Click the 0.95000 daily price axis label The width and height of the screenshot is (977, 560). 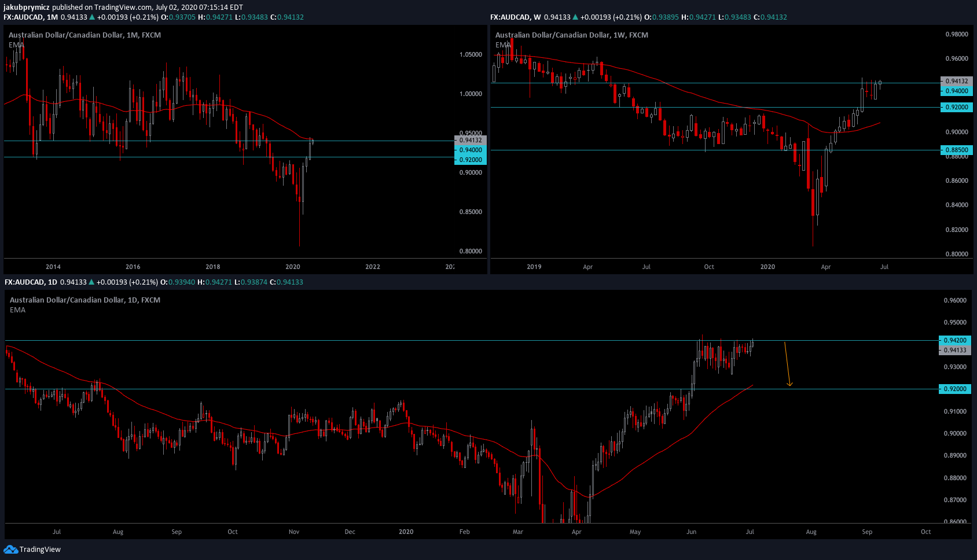click(955, 322)
